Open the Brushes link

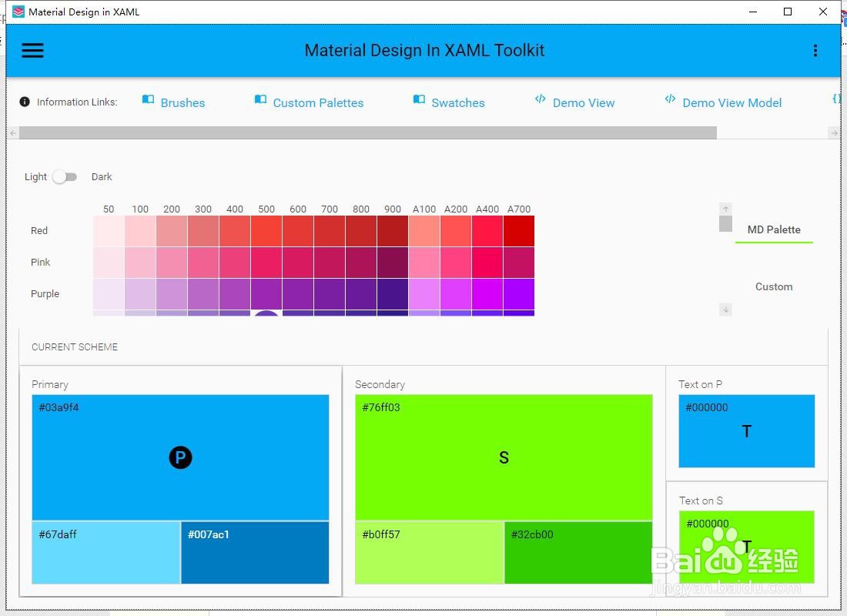pos(182,102)
